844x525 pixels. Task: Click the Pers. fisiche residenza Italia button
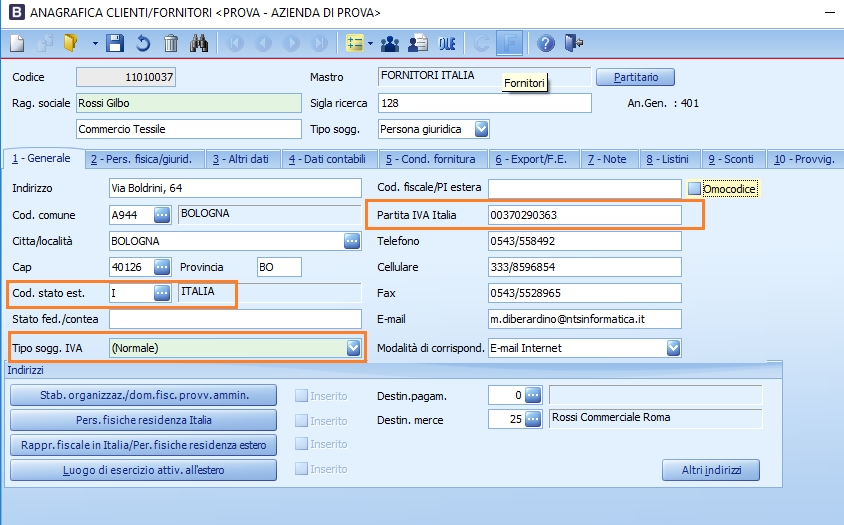[x=144, y=420]
